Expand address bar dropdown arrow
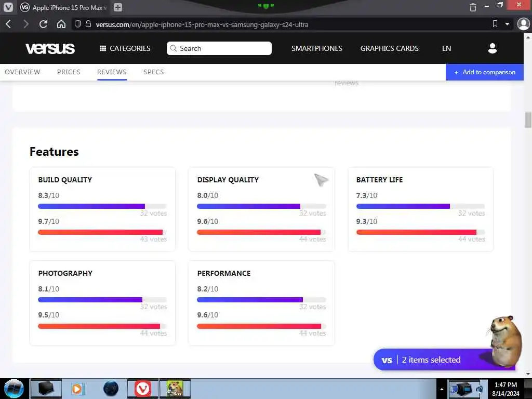Screen dimensions: 532x399 click(507, 24)
